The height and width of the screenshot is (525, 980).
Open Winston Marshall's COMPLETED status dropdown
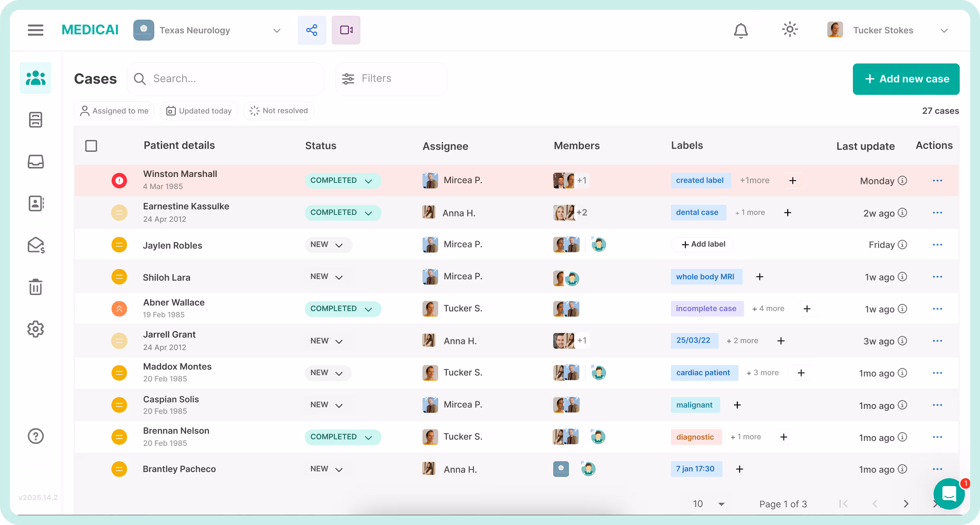[x=342, y=181]
